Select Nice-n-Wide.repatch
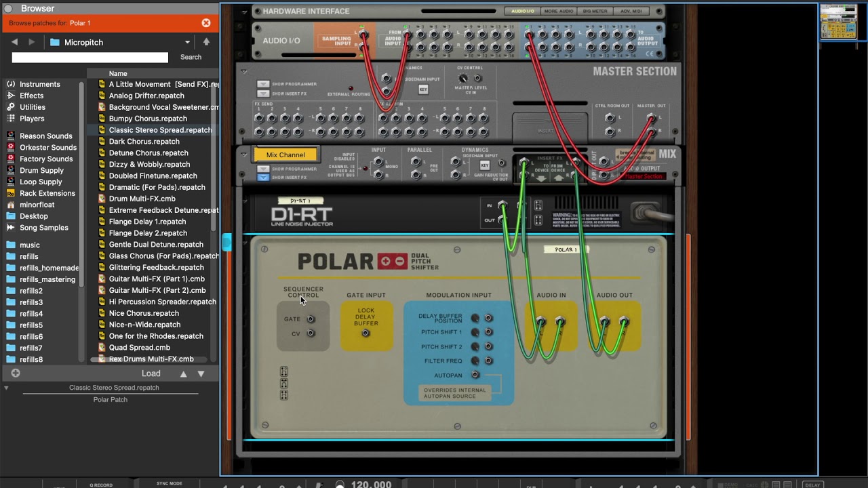This screenshot has width=868, height=488. click(x=144, y=325)
